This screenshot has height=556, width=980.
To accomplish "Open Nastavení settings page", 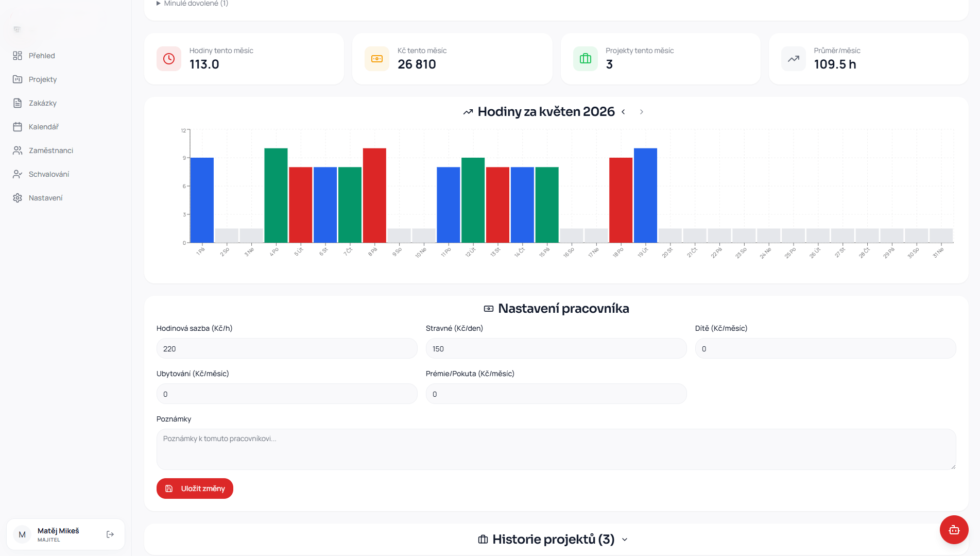I will [x=46, y=198].
